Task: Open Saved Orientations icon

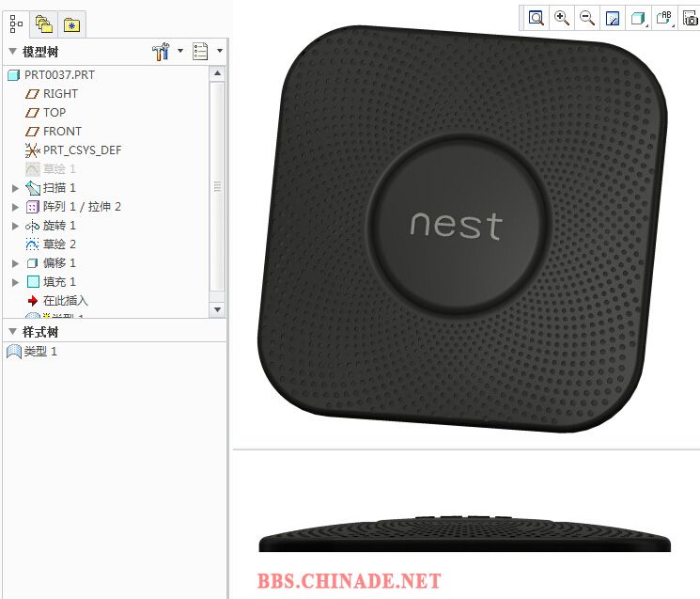Action: [x=664, y=18]
